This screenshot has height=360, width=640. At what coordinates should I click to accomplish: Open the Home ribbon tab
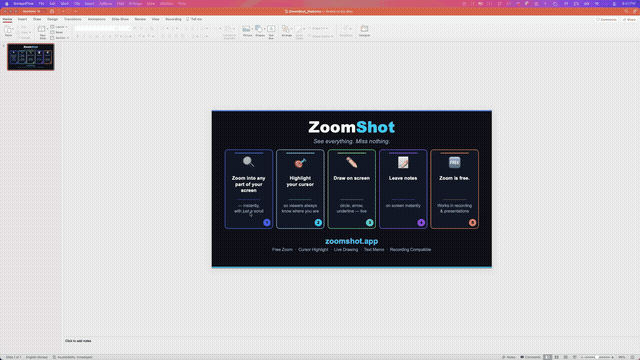coord(7,19)
